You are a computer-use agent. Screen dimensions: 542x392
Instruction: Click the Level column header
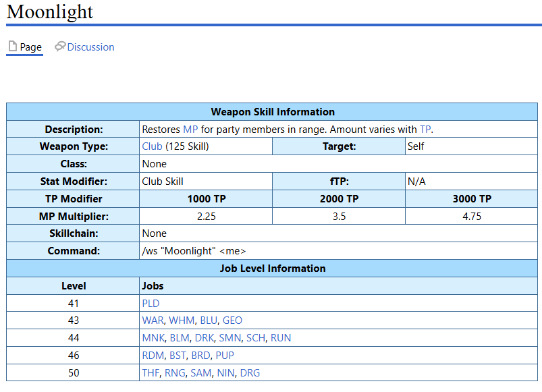point(74,286)
